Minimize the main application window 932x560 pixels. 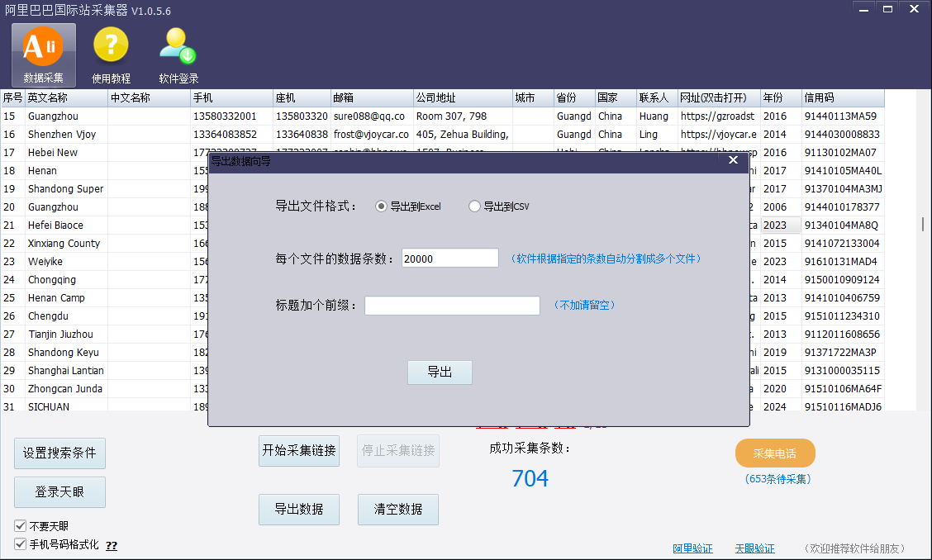click(x=863, y=10)
